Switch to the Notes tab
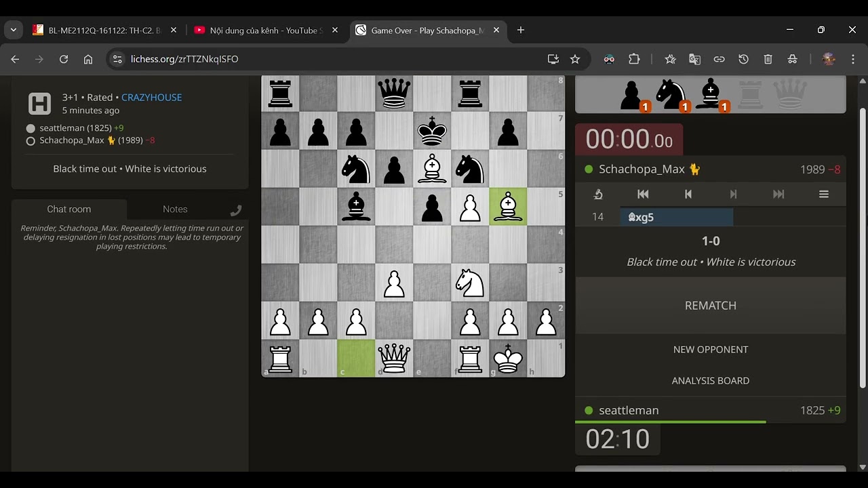The width and height of the screenshot is (868, 488). tap(175, 209)
